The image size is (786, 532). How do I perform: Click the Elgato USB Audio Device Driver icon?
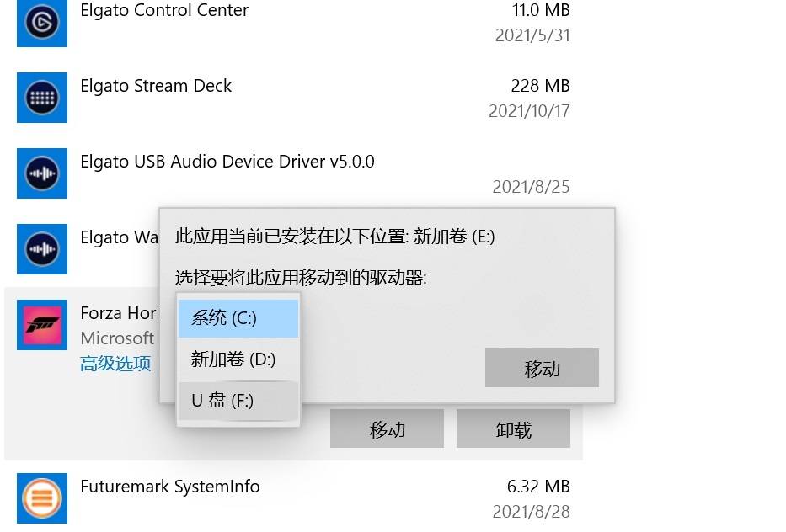point(42,173)
